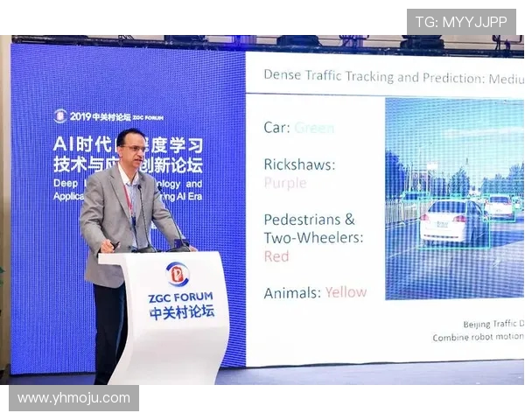
Task: Click the 'Pedestrians &' text line
Action: [309, 220]
